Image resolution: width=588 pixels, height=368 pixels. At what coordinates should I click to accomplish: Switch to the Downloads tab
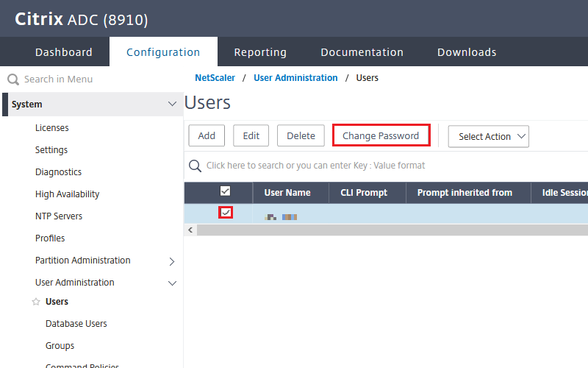click(467, 52)
